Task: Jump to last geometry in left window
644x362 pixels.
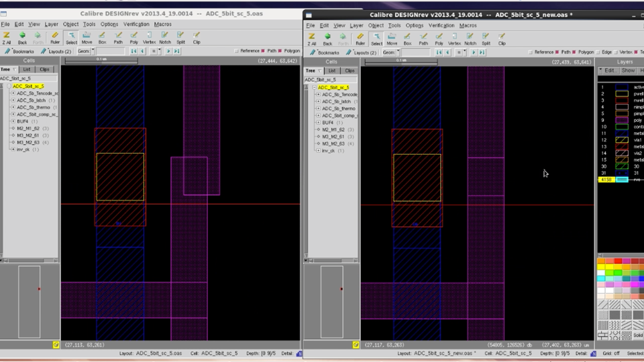Action: coord(176,52)
